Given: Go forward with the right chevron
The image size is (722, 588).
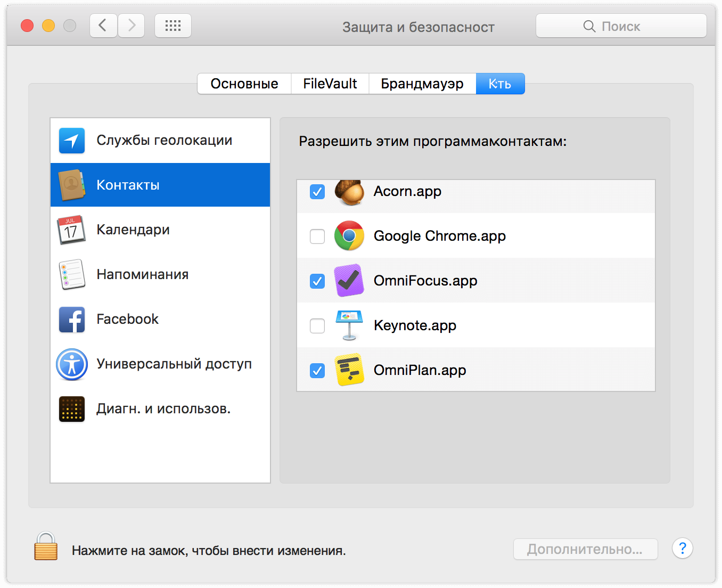Looking at the screenshot, I should click(131, 26).
